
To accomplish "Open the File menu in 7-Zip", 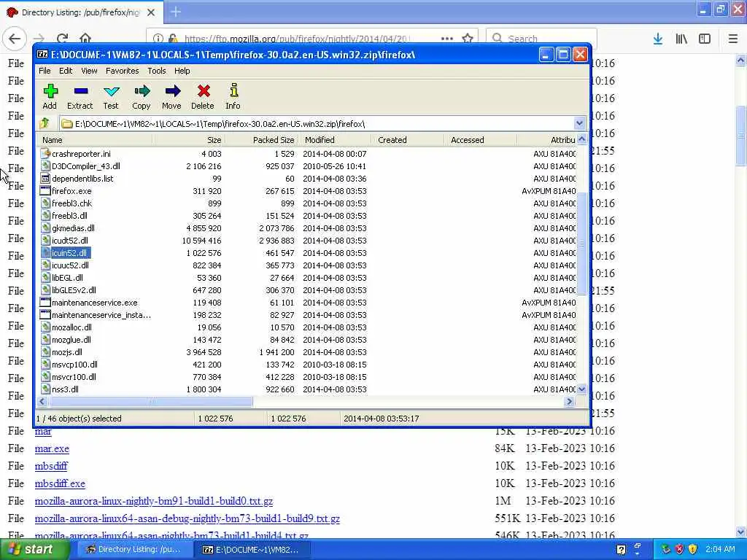I will coord(44,71).
